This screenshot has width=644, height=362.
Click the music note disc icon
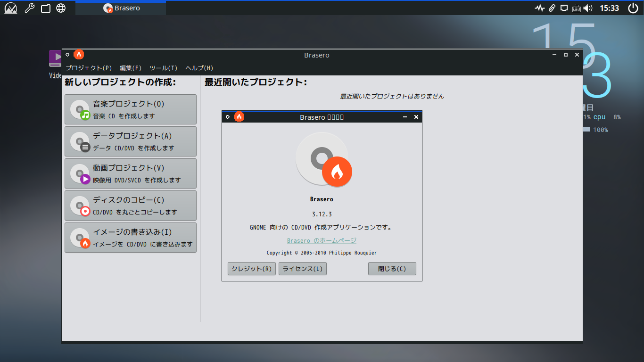pos(80,109)
